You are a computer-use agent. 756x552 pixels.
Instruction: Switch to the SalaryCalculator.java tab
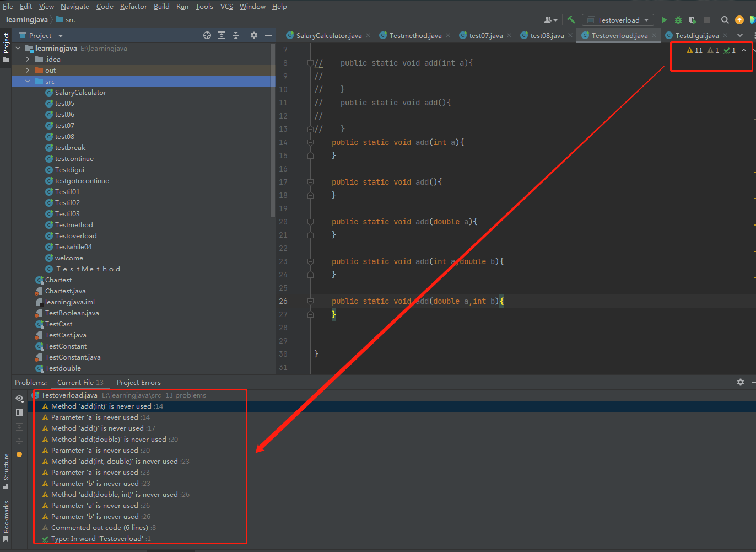click(x=328, y=35)
